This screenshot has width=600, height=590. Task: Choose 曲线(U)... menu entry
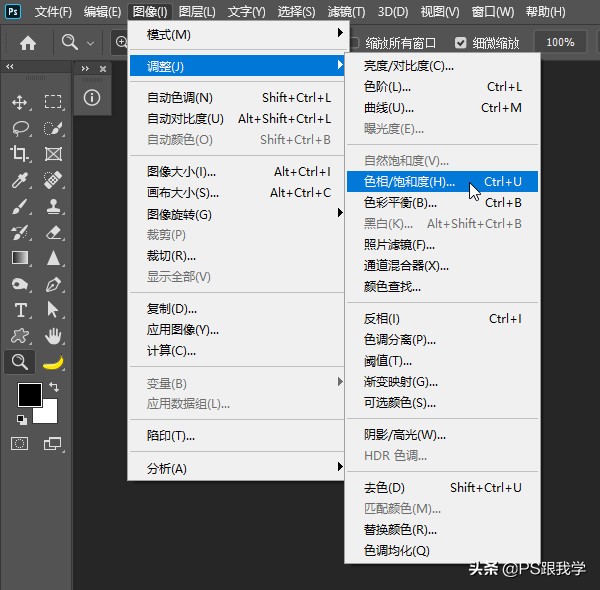pos(442,108)
